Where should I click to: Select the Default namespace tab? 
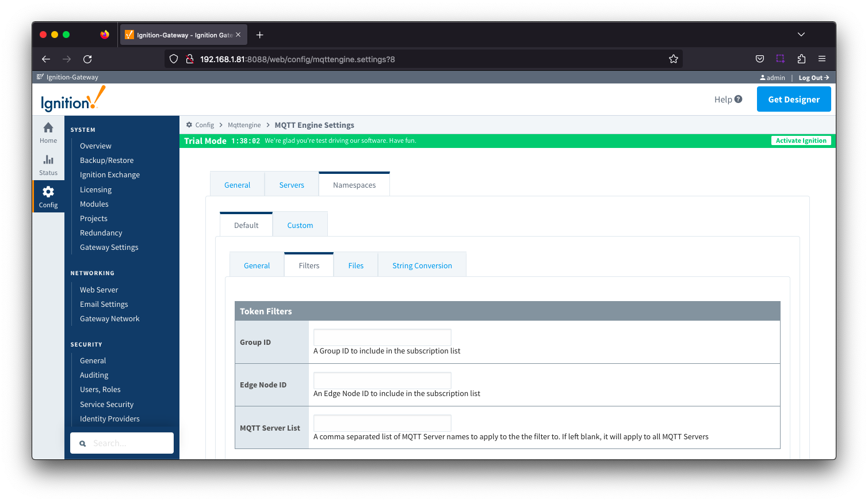(246, 225)
